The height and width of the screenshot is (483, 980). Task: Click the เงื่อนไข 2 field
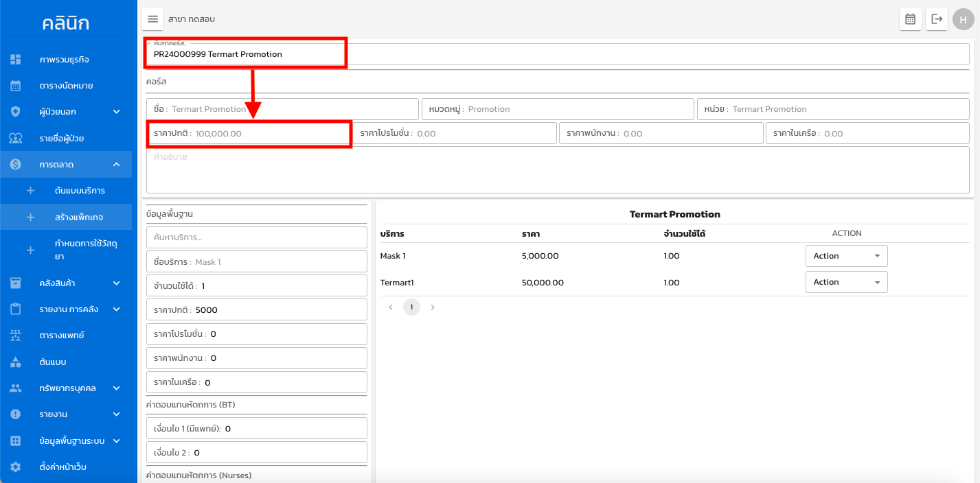(257, 453)
